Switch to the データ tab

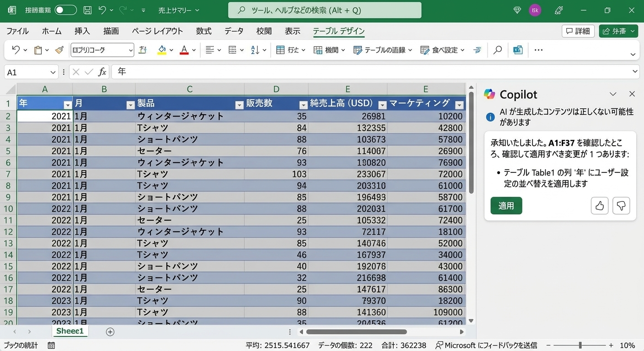234,31
